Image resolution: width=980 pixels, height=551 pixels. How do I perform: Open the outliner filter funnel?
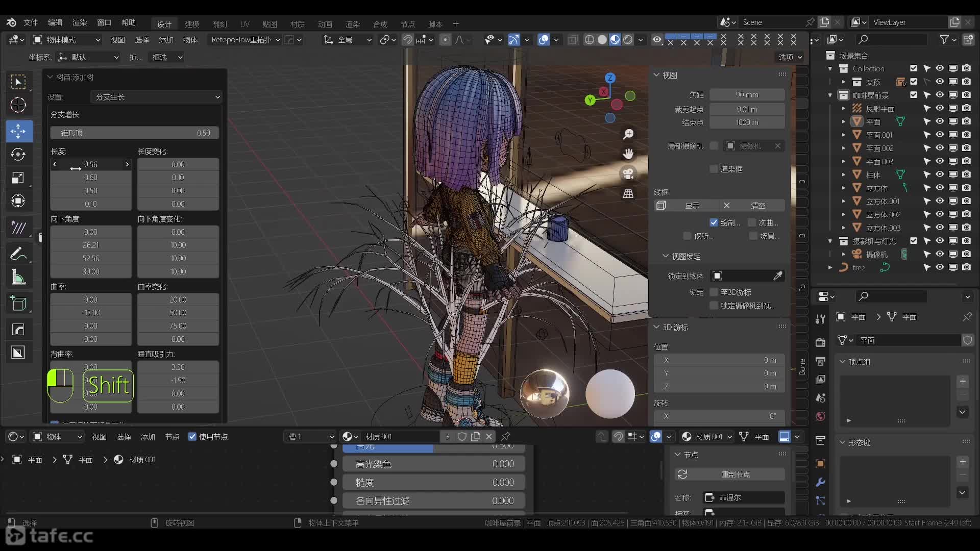coord(944,39)
